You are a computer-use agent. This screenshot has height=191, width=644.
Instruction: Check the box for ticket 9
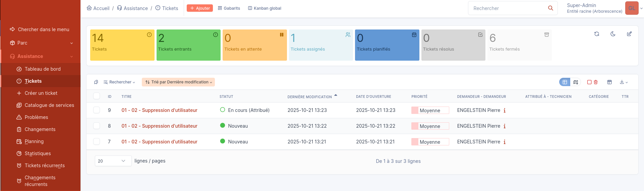[x=97, y=110]
